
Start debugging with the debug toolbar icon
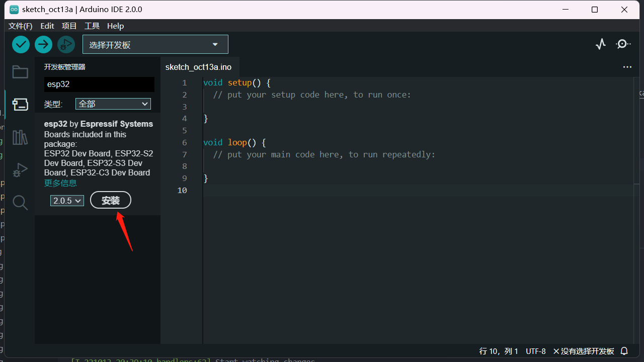point(66,44)
